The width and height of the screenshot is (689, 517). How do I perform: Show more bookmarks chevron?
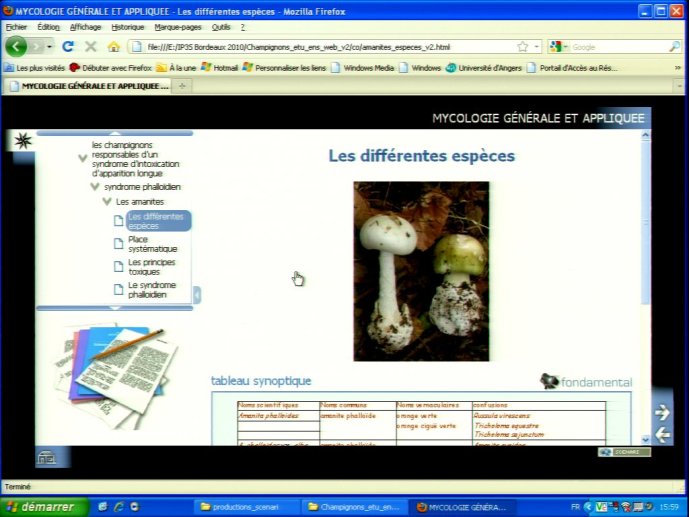678,68
